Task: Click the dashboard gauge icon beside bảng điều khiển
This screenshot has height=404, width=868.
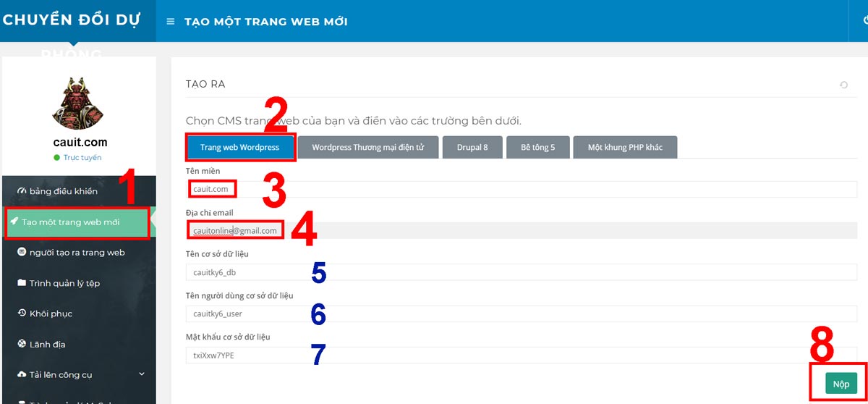Action: coord(22,192)
